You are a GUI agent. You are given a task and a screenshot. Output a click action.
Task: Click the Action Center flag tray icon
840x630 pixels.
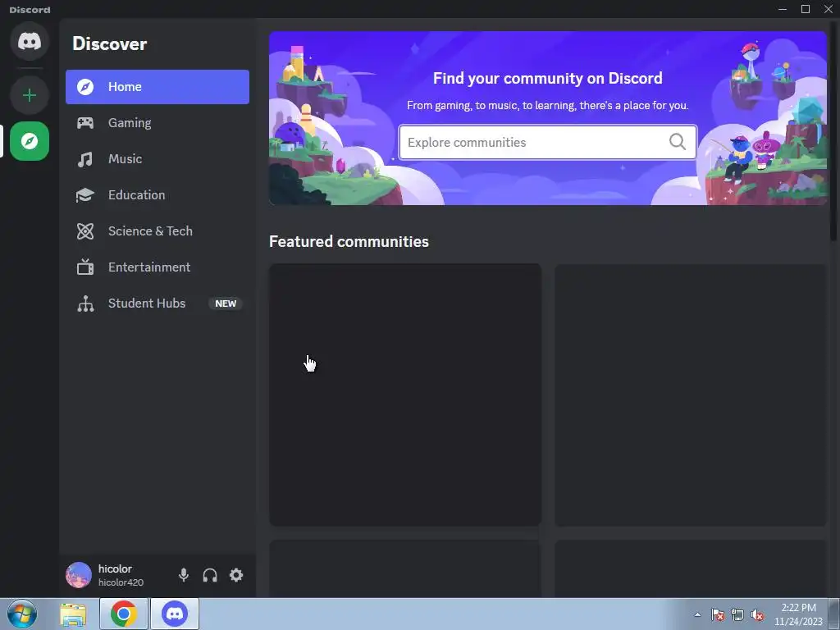(718, 614)
